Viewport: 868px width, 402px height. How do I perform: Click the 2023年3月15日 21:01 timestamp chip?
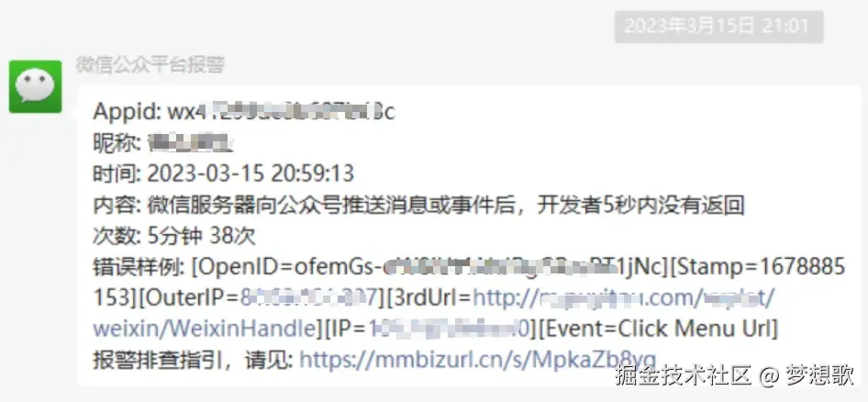click(x=718, y=27)
